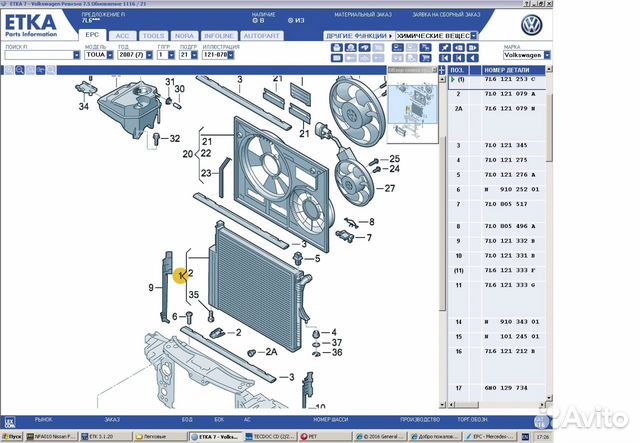
Task: Open the Поиск FI search dropdown
Action: (x=76, y=55)
